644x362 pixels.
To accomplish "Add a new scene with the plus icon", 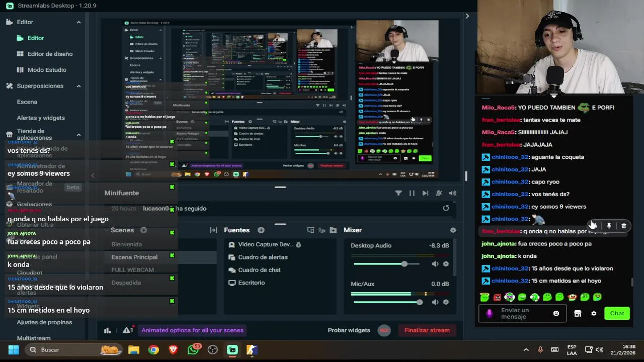I will [143, 230].
